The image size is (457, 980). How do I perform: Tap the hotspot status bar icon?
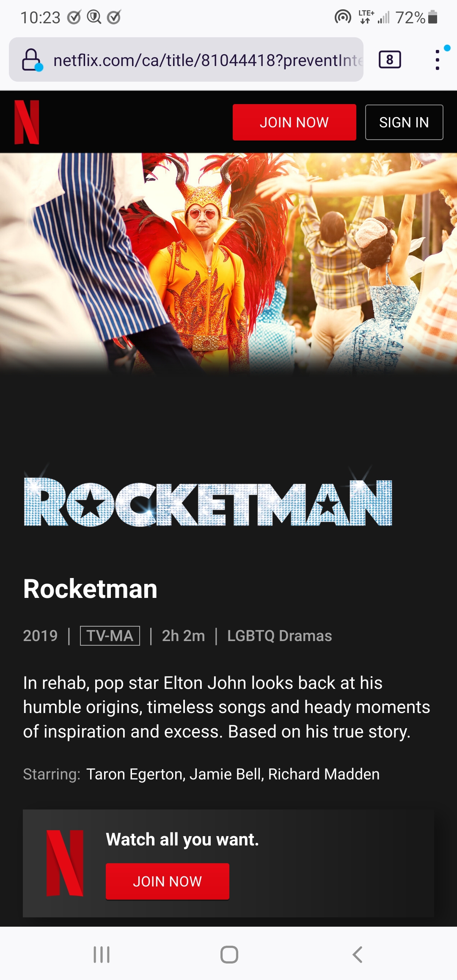click(343, 17)
